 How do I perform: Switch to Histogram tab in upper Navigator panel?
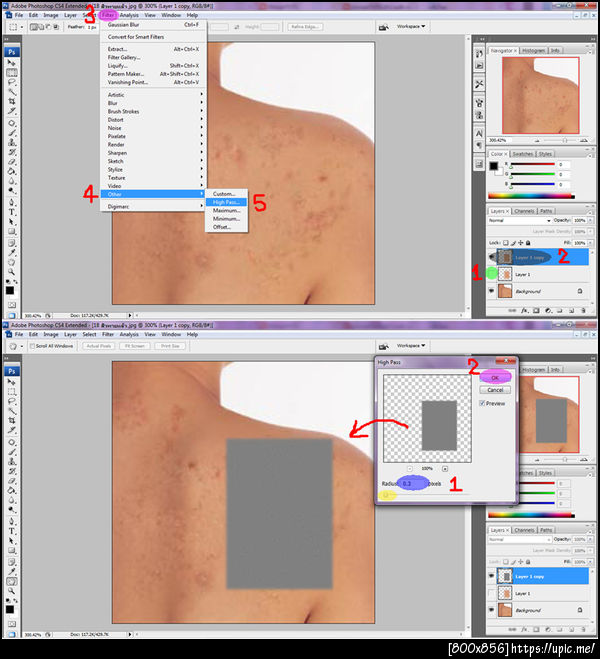534,50
